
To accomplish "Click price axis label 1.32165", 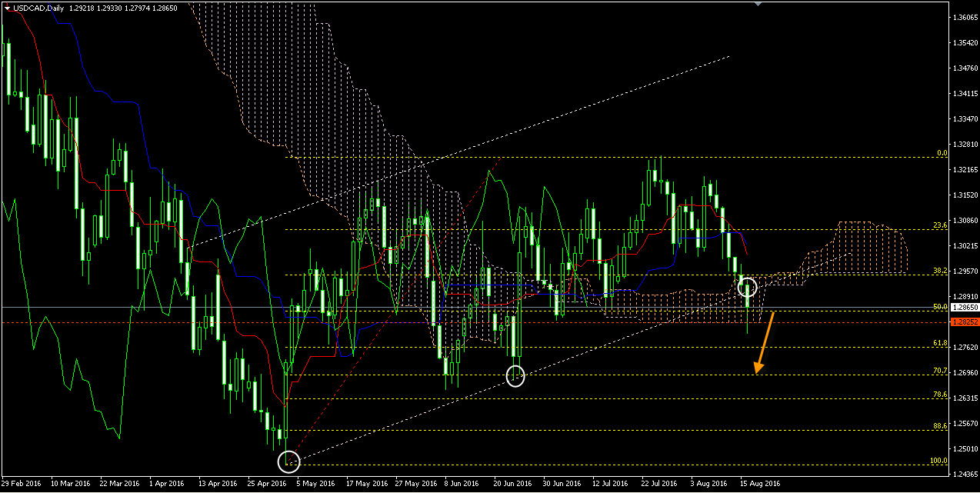I will click(x=965, y=169).
